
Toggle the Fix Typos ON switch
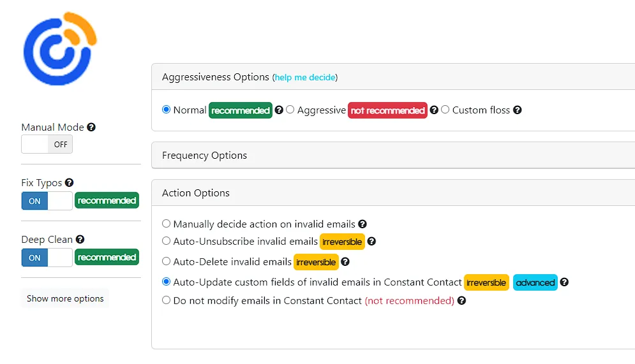pyautogui.click(x=47, y=201)
